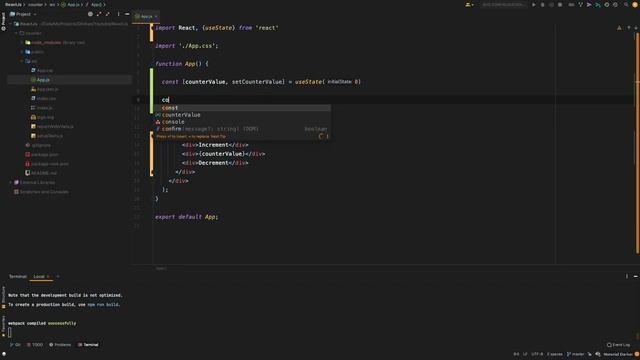The width and height of the screenshot is (640, 360).
Task: Click UTF-8 encoding in status bar
Action: click(x=537, y=354)
